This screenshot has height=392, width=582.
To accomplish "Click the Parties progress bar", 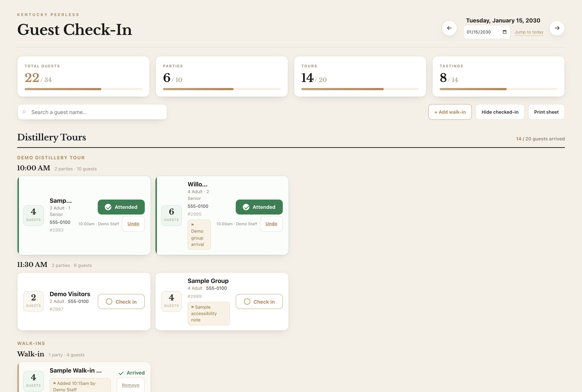I will (x=222, y=89).
